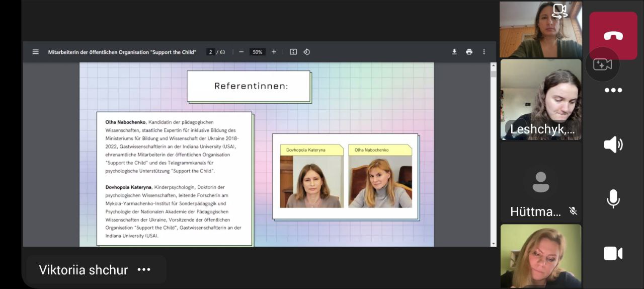Click the page number input field
644x289 pixels.
point(210,52)
